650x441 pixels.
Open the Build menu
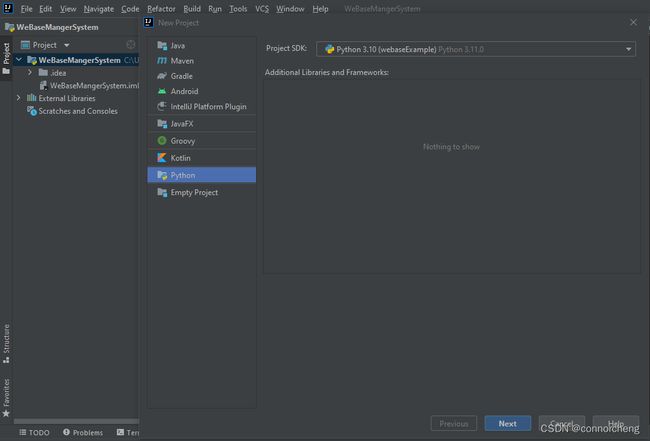point(192,9)
